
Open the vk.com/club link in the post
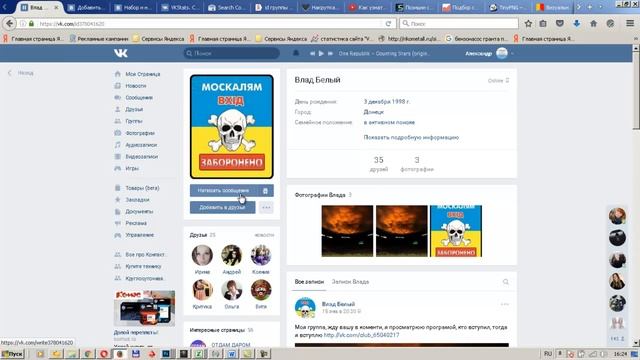pyautogui.click(x=361, y=335)
